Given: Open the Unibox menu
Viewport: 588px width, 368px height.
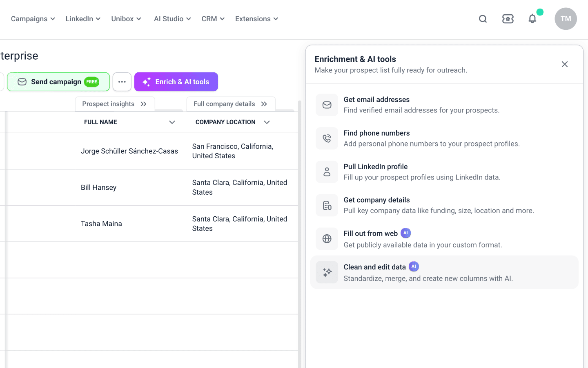Looking at the screenshot, I should pos(126,19).
